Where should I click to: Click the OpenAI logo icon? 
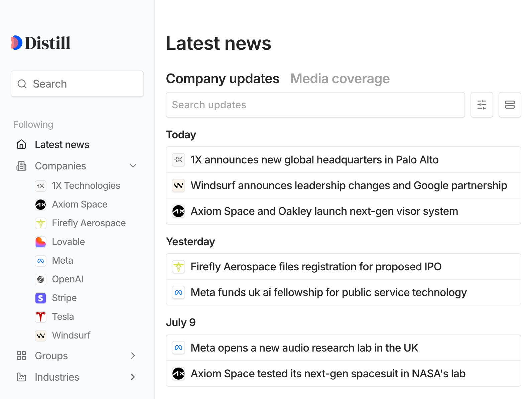pyautogui.click(x=41, y=279)
